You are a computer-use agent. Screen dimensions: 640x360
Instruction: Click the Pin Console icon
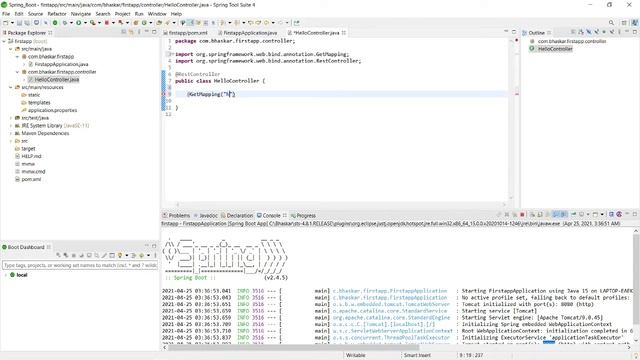click(573, 214)
